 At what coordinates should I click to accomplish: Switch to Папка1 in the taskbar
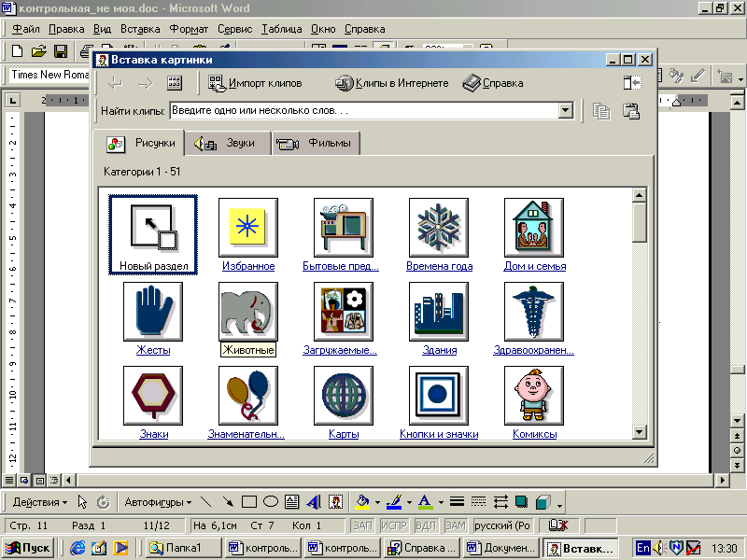click(183, 548)
